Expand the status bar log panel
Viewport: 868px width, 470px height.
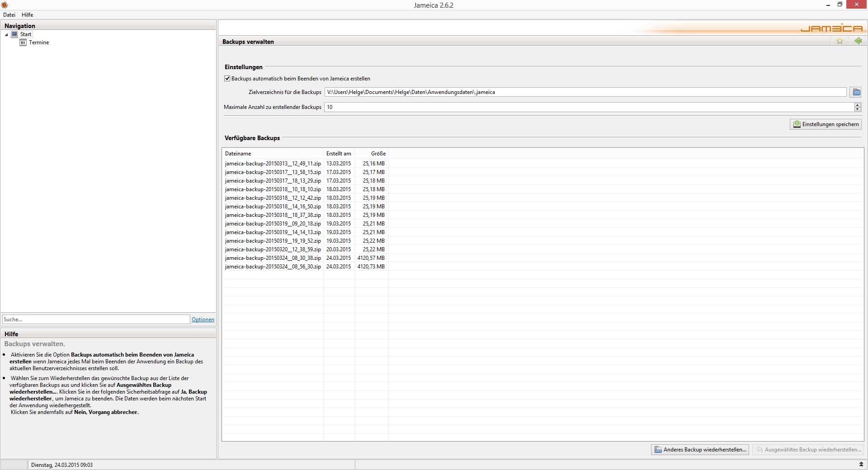pos(861,465)
